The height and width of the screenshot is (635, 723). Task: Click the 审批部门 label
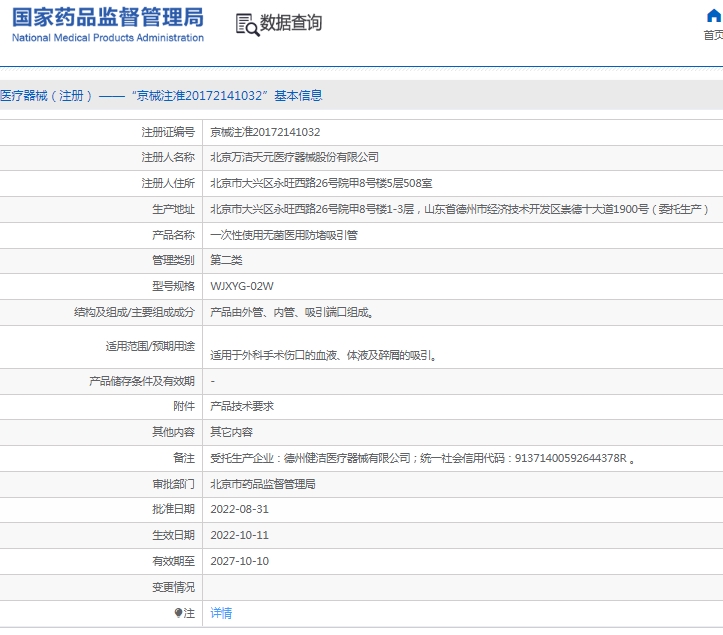pos(174,484)
